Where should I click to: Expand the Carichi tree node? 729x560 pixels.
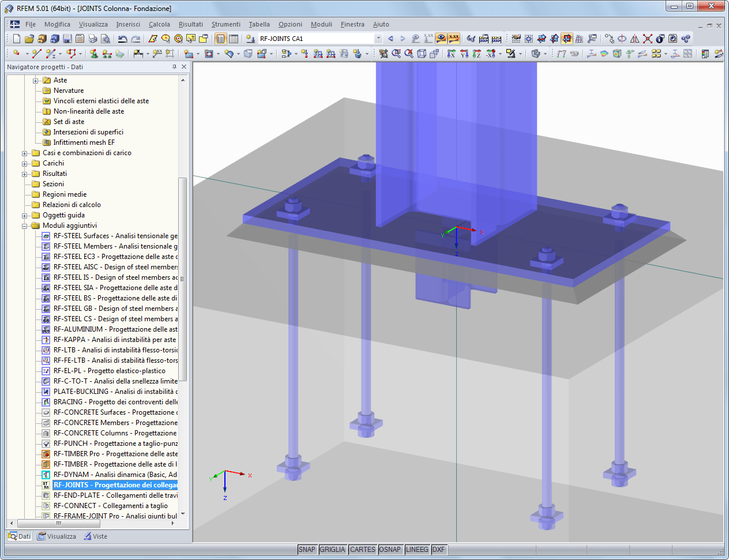[x=24, y=163]
